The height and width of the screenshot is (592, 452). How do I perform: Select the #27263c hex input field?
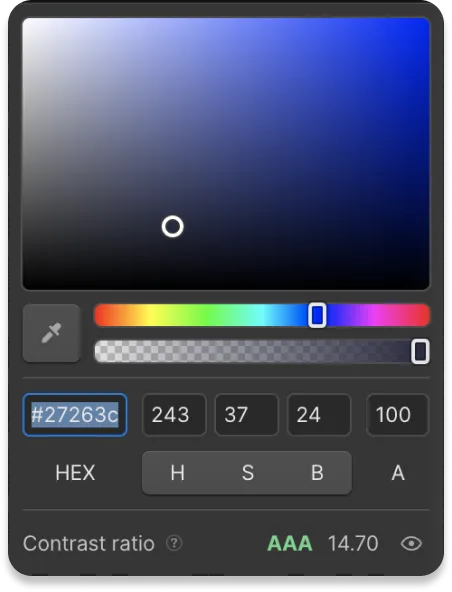click(x=75, y=415)
